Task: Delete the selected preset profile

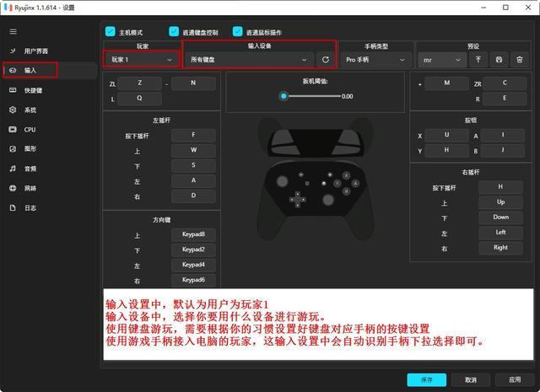Action: click(x=520, y=60)
